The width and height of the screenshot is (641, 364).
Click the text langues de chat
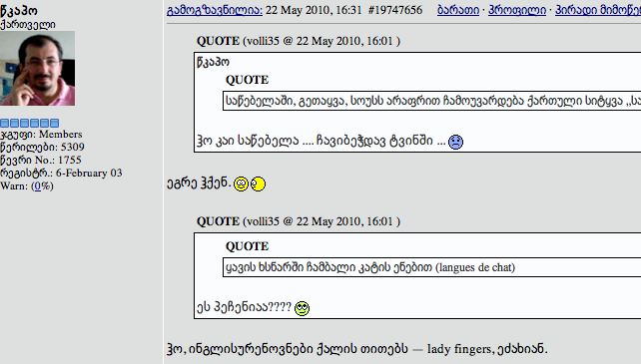(475, 267)
